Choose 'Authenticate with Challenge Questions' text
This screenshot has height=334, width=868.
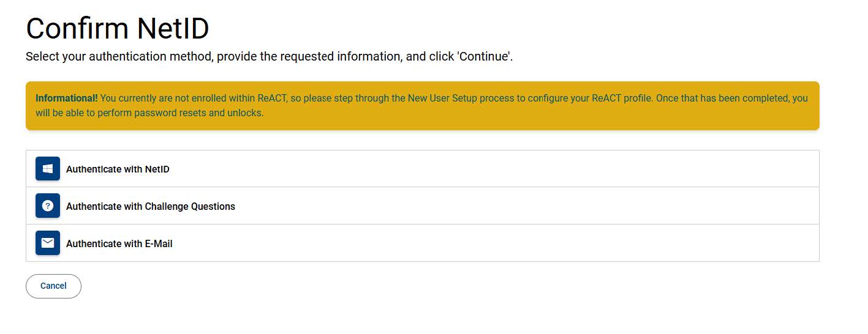point(151,207)
